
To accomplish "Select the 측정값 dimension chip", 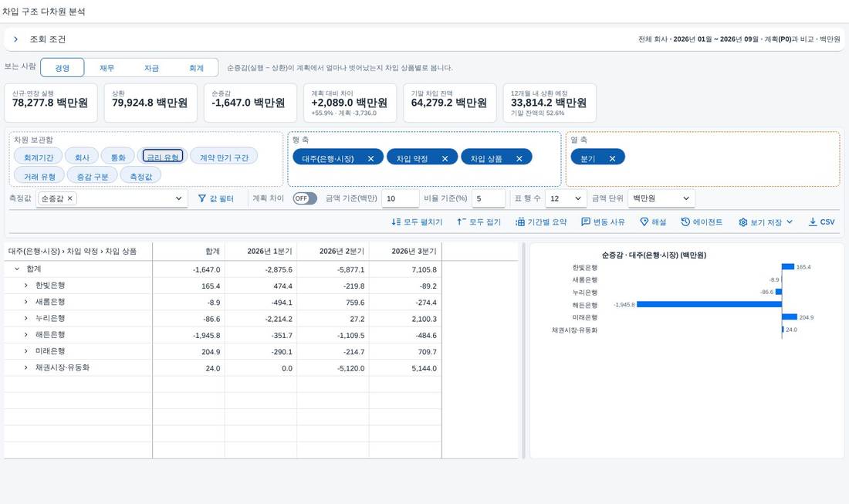I will [140, 176].
